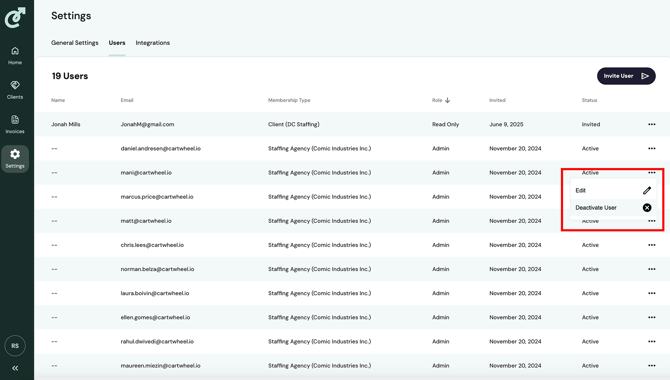The image size is (670, 380).
Task: Open options menu for daniel.andresen@cartwheel.io
Action: 652,149
